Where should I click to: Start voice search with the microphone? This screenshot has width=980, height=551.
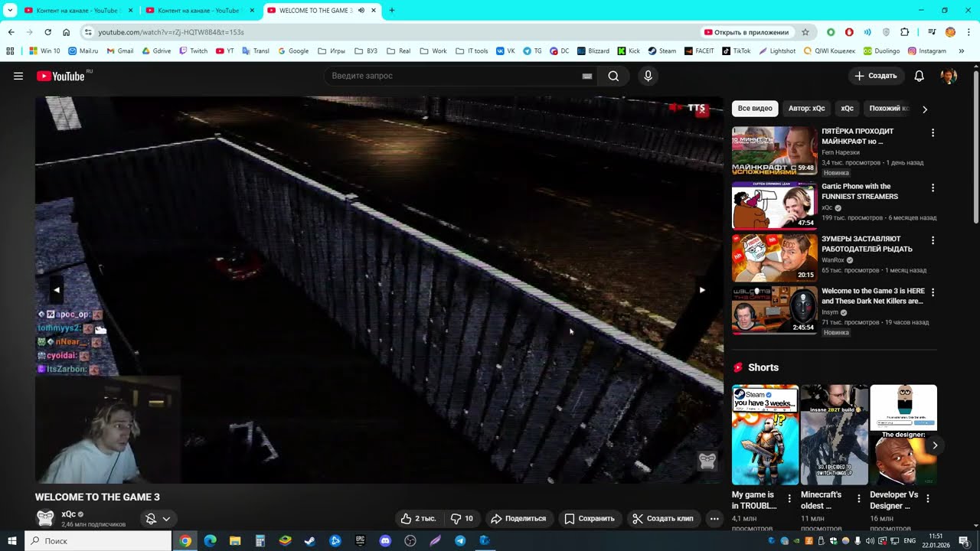(x=648, y=76)
